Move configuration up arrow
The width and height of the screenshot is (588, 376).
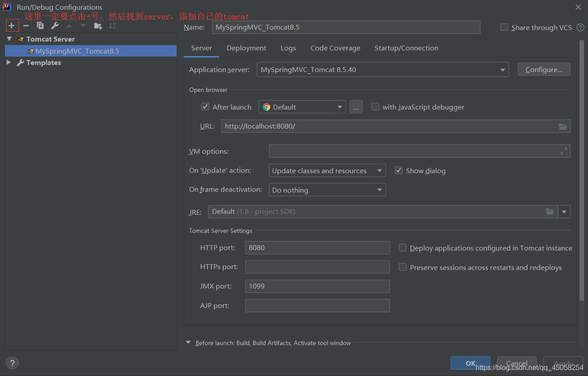[x=69, y=26]
